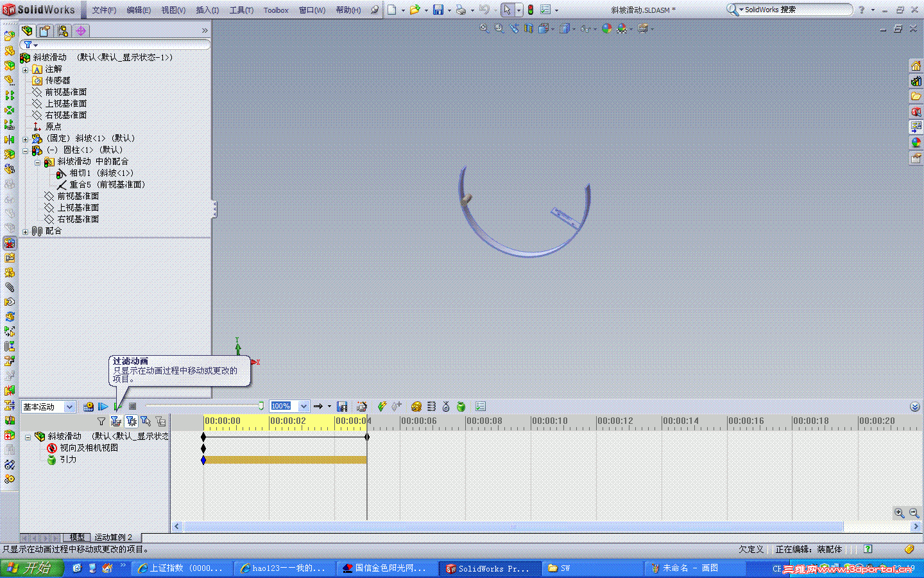Add Gravity using the green apple icon

coord(461,407)
